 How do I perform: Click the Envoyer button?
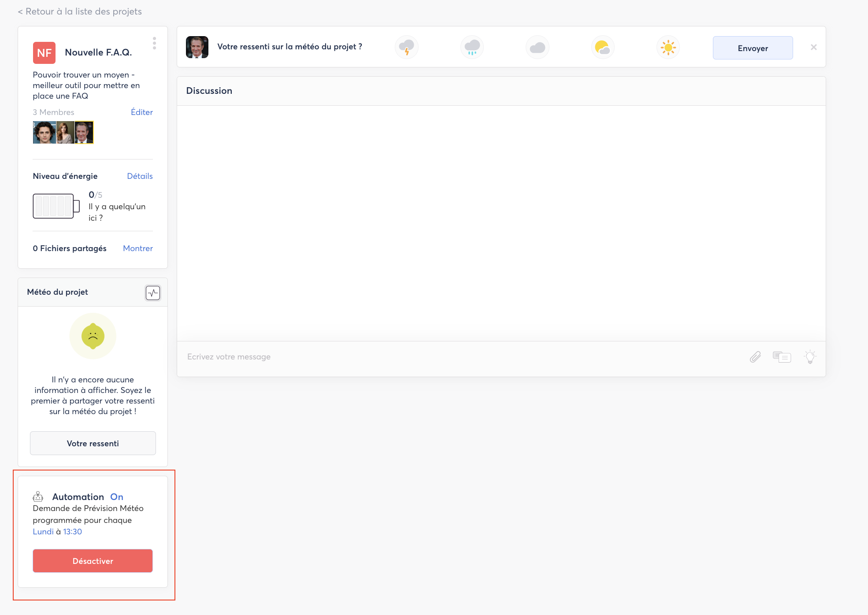pyautogui.click(x=753, y=48)
